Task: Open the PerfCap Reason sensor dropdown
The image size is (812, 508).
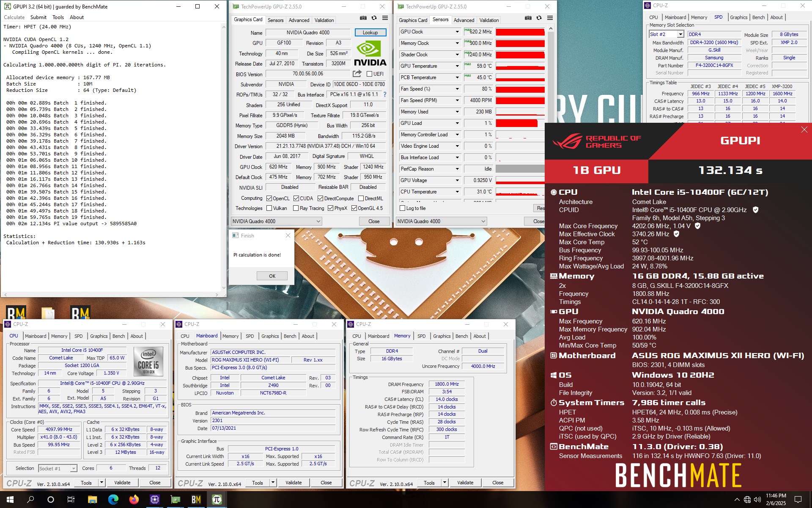Action: tap(457, 169)
